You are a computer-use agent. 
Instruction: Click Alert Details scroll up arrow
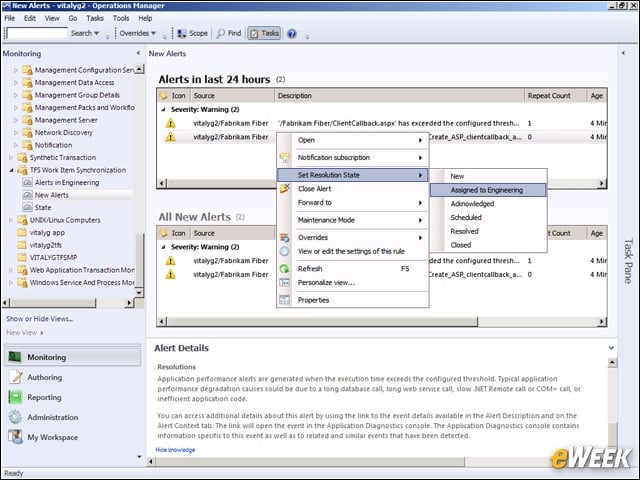tap(612, 363)
